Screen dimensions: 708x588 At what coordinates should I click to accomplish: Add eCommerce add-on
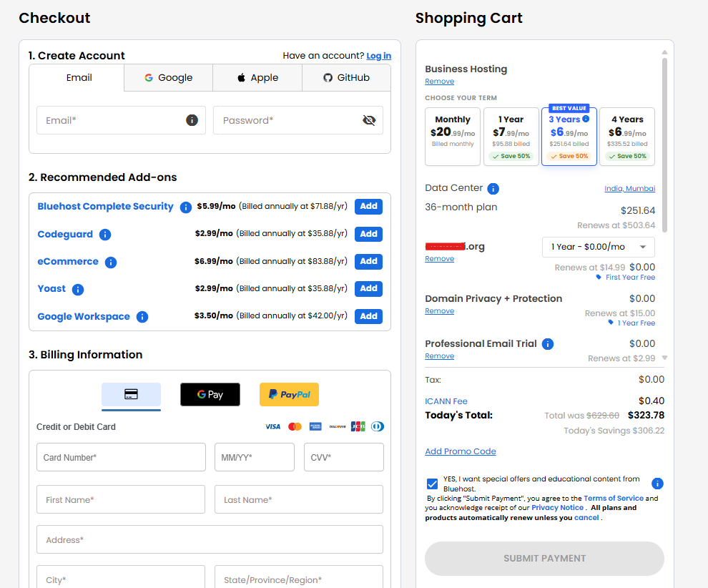[x=368, y=262]
